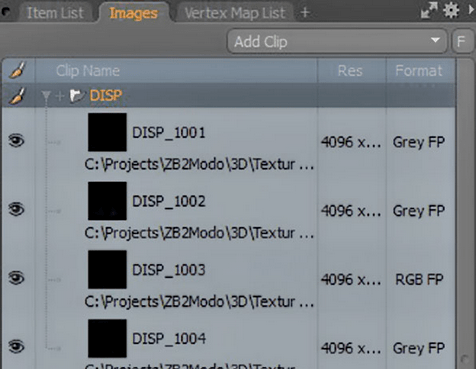
Task: Click the DISP_1004 black thumbnail
Action: click(x=107, y=338)
